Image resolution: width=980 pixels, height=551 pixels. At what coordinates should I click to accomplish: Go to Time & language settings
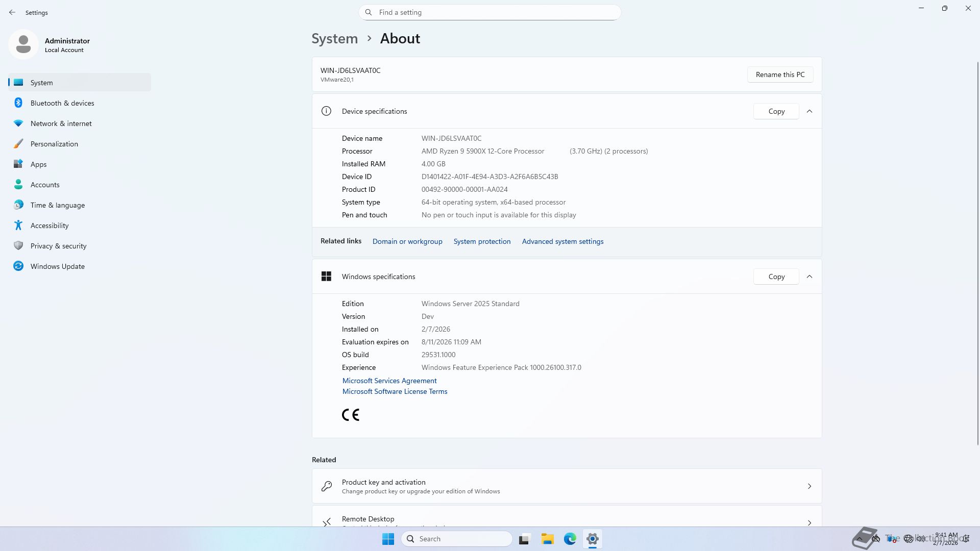pyautogui.click(x=57, y=205)
